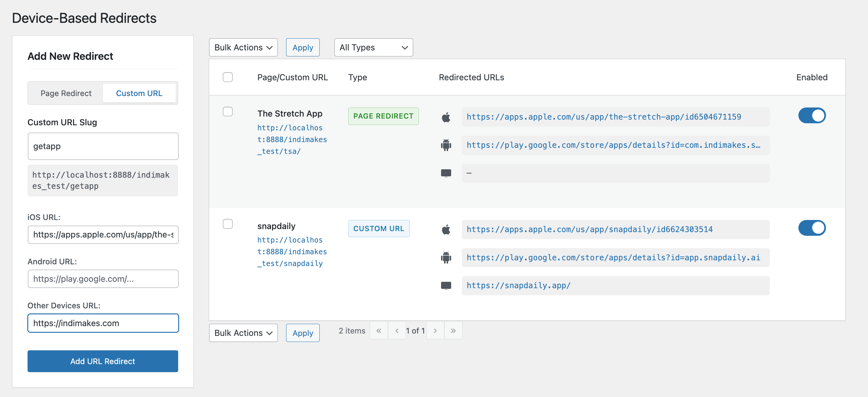Click desktop monitor icon in snapdaily row

446,285
